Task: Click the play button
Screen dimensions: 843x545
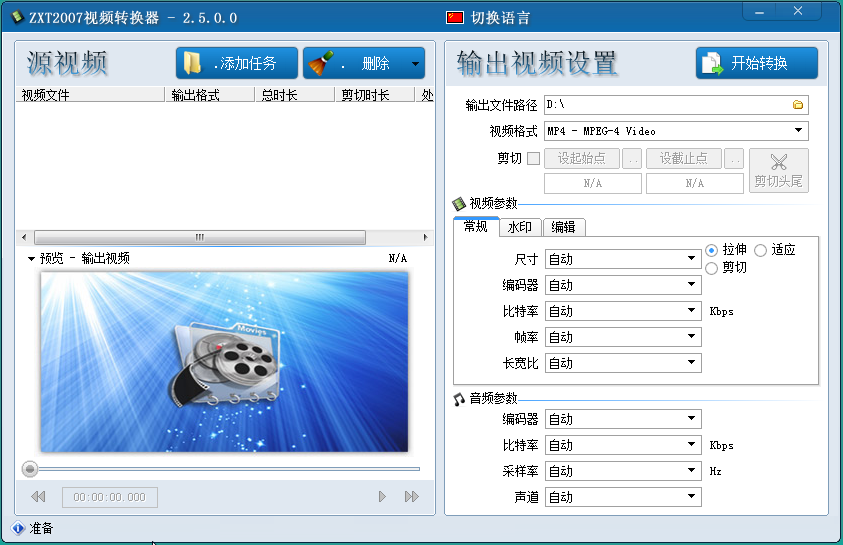Action: pyautogui.click(x=382, y=497)
